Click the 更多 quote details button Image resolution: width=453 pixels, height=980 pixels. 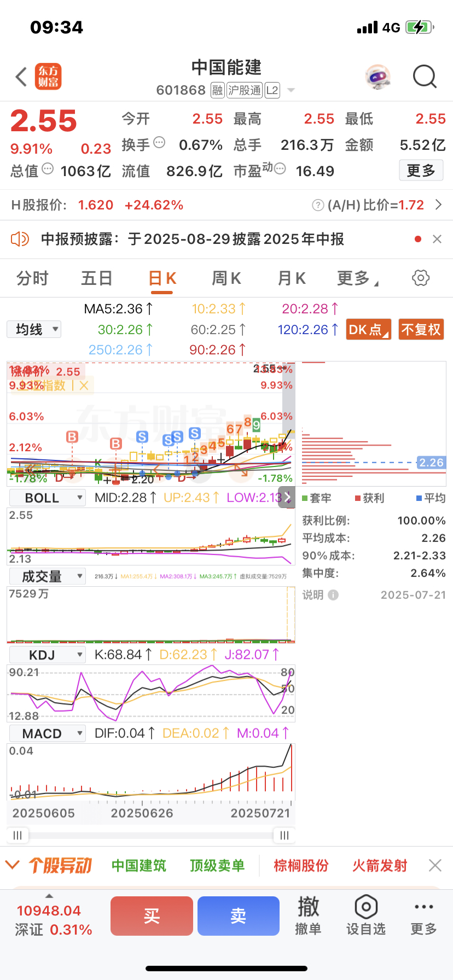(x=421, y=171)
